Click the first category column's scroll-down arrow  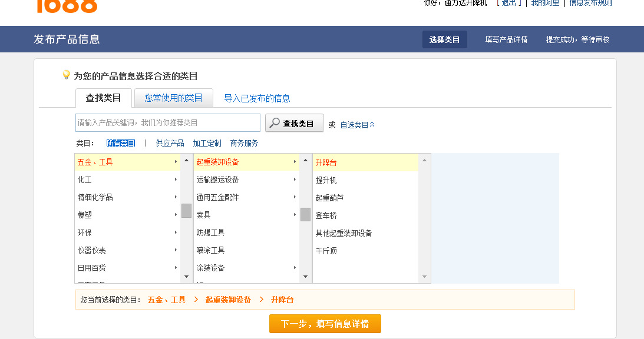coord(186,276)
